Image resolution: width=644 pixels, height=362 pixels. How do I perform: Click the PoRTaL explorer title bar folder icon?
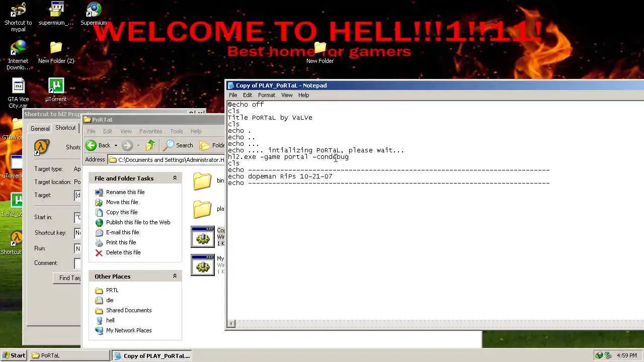click(x=87, y=120)
